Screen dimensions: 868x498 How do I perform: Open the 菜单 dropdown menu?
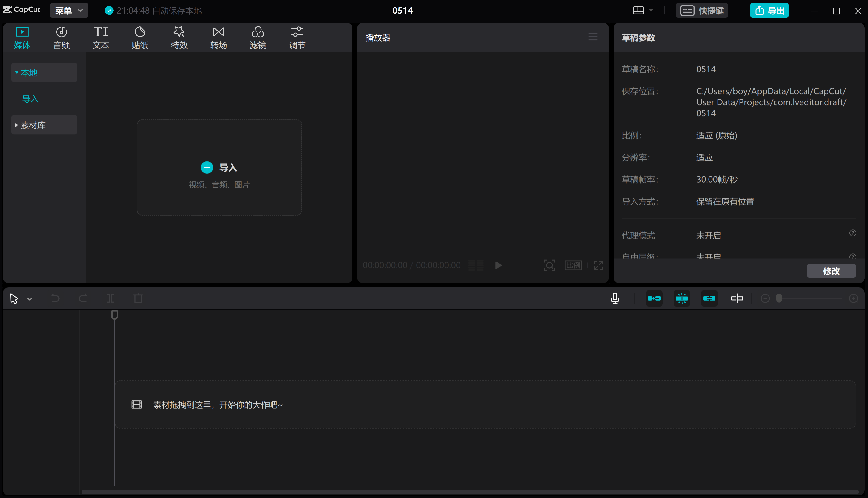(x=69, y=10)
